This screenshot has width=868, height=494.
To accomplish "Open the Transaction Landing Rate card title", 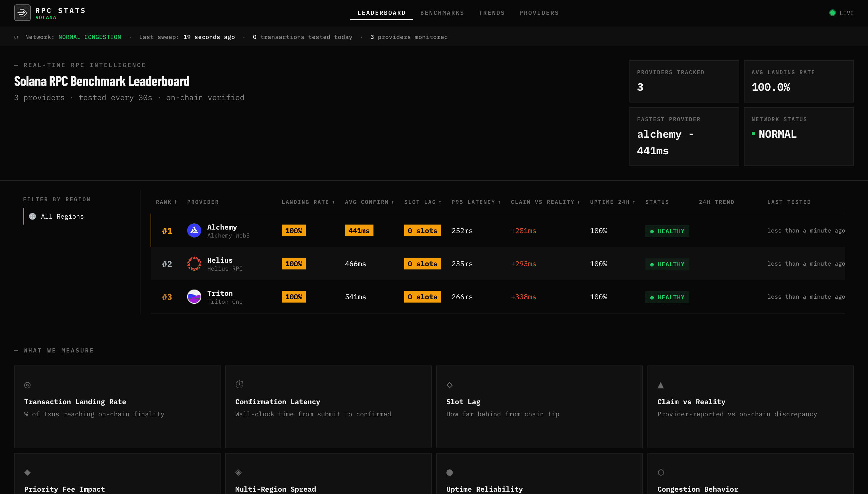I will click(75, 402).
